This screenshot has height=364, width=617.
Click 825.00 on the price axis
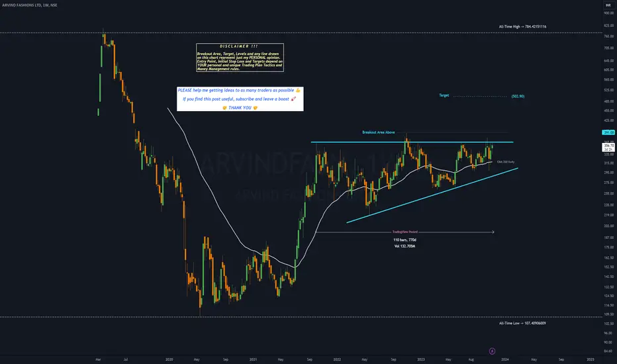pyautogui.click(x=608, y=25)
